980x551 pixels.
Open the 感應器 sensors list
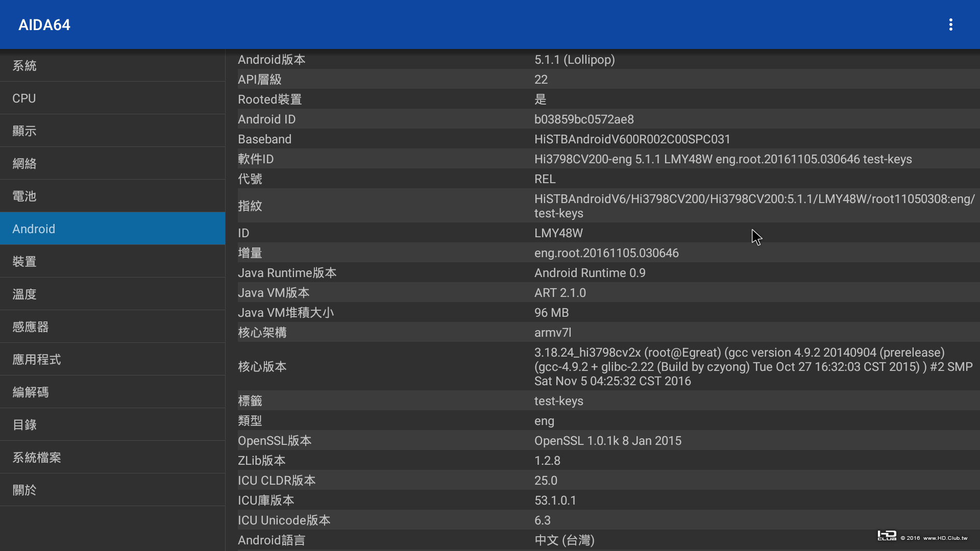click(x=112, y=327)
